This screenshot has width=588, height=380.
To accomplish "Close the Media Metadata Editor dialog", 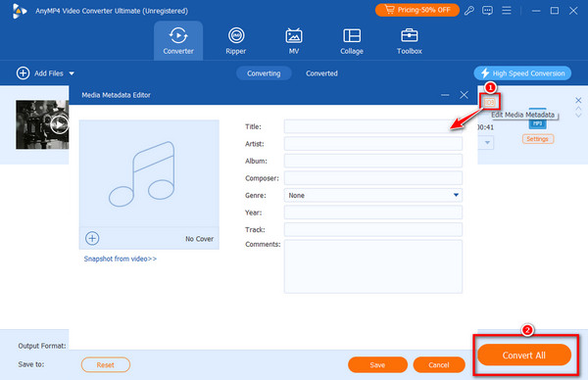I will (x=464, y=95).
